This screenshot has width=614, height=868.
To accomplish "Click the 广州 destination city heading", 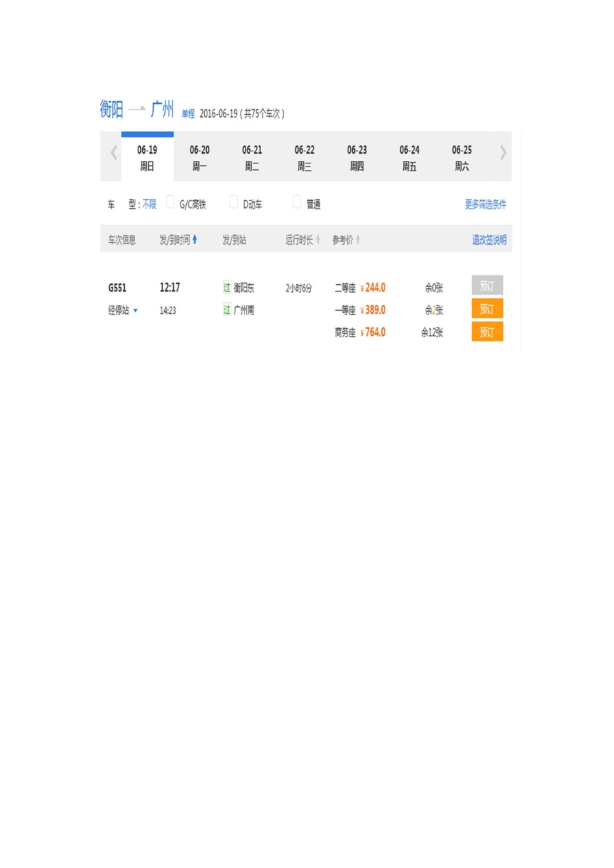I will 162,109.
